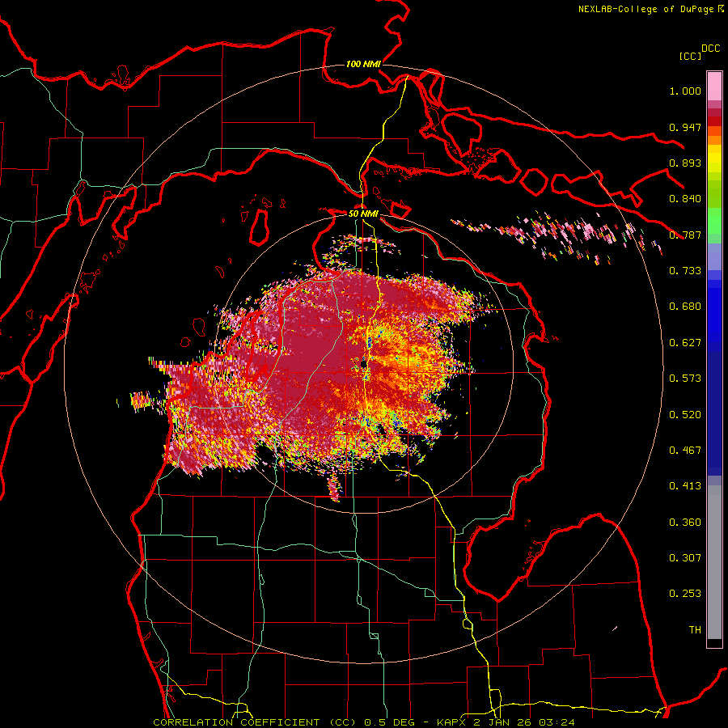Click the 0.627 scale value

[685, 343]
